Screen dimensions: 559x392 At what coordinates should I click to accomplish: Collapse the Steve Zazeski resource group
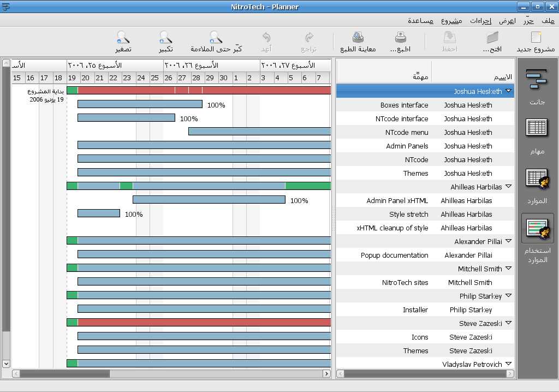[x=508, y=323]
